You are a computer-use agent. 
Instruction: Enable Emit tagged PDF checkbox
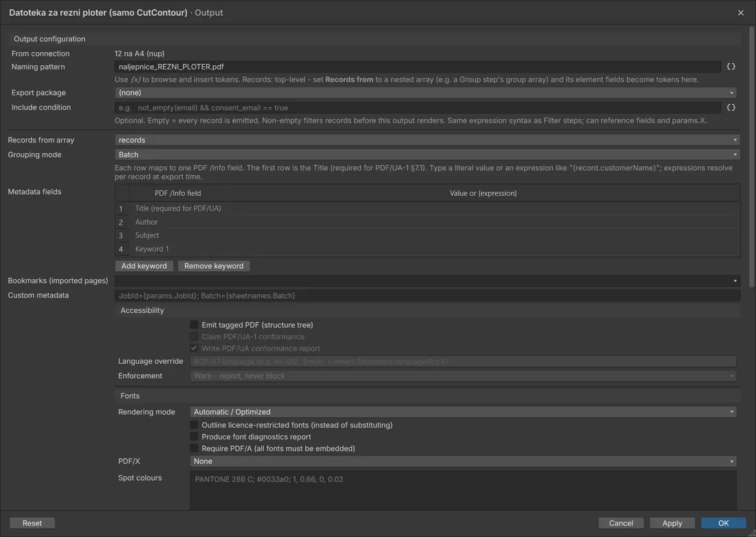click(x=194, y=325)
